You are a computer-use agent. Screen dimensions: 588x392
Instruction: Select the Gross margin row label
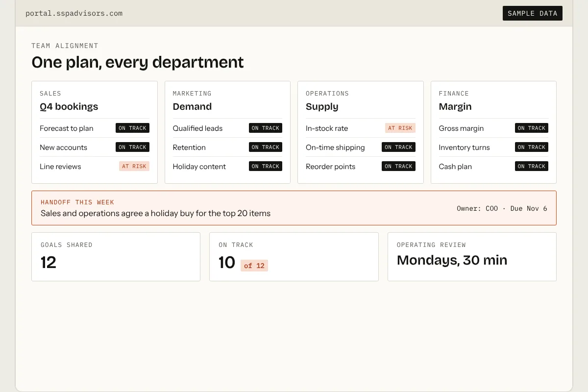[461, 128]
